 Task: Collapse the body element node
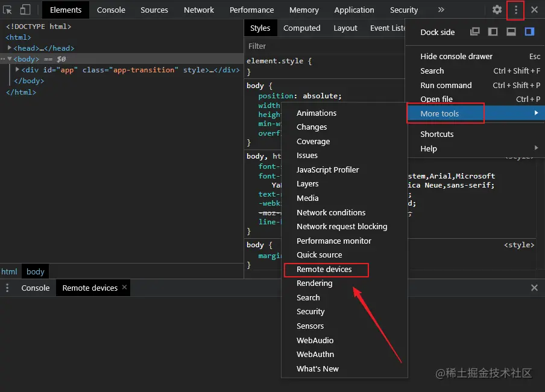tap(10, 58)
